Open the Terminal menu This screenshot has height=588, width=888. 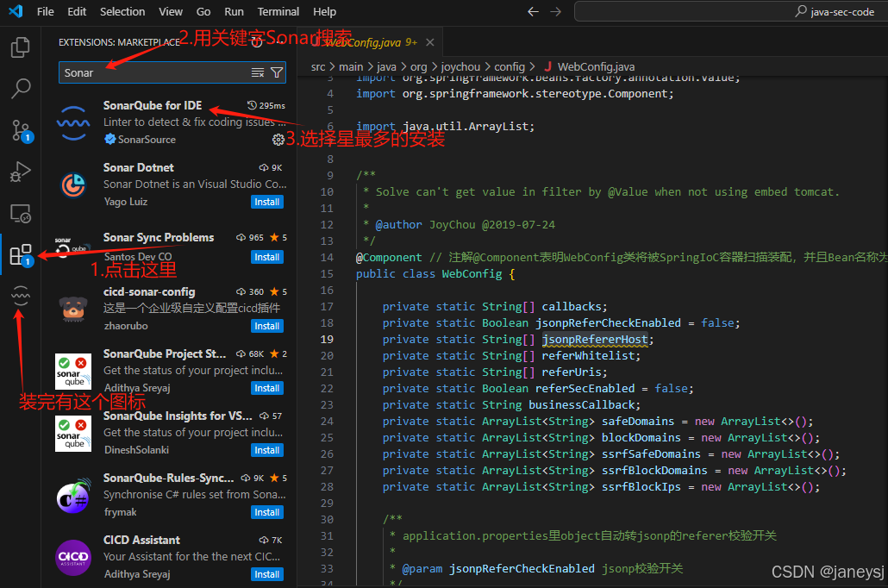278,11
